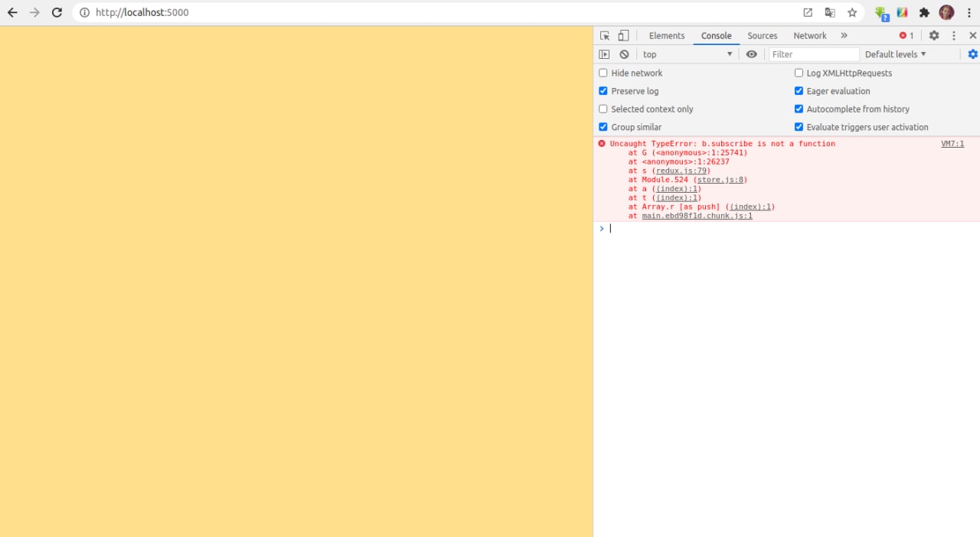The image size is (980, 537).
Task: Disable the Eager evaluation checkbox
Action: 799,91
